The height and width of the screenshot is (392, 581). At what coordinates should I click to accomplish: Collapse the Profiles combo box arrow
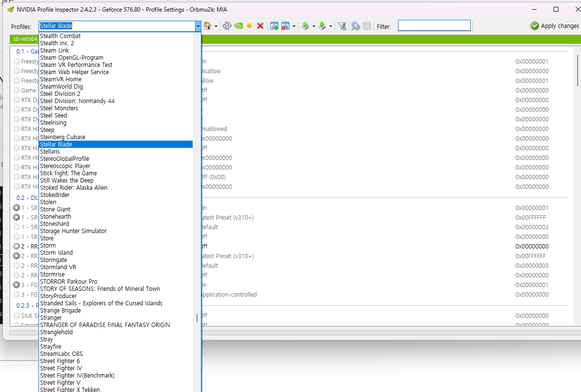[x=198, y=26]
